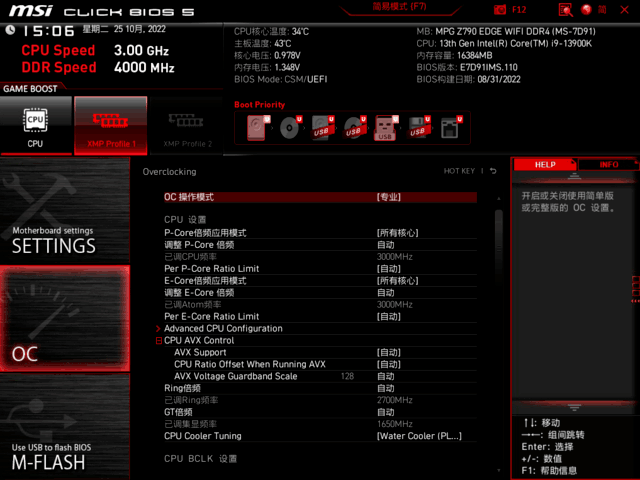Select the optical disc boot device icon
Screen dimensions: 640x480
pyautogui.click(x=291, y=128)
